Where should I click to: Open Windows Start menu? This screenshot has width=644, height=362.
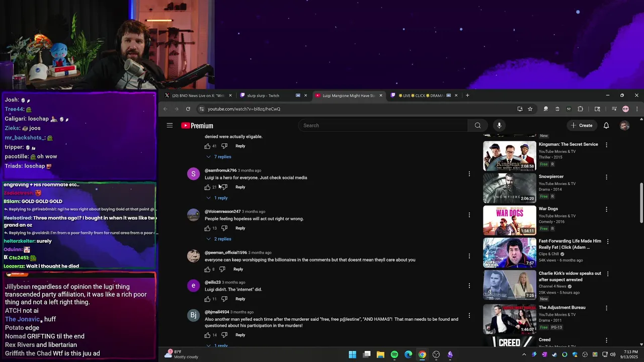353,354
